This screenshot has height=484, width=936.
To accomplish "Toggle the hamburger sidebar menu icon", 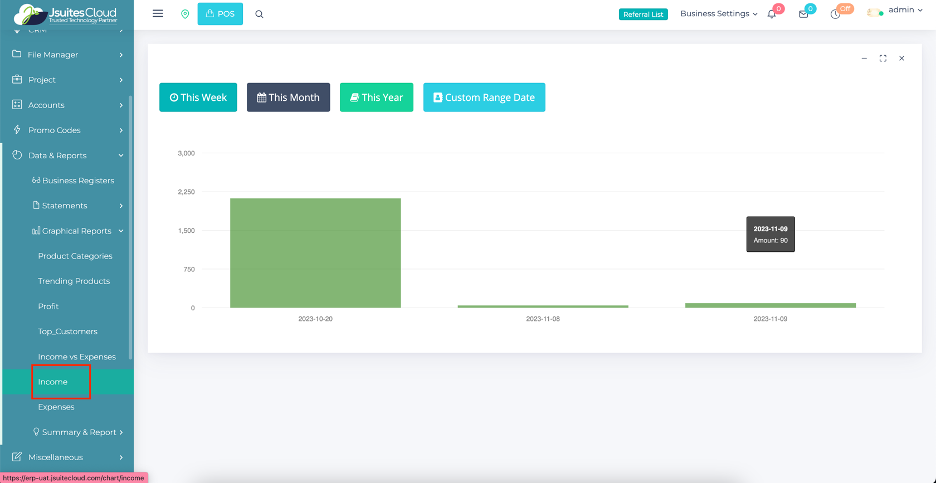I will (x=158, y=14).
